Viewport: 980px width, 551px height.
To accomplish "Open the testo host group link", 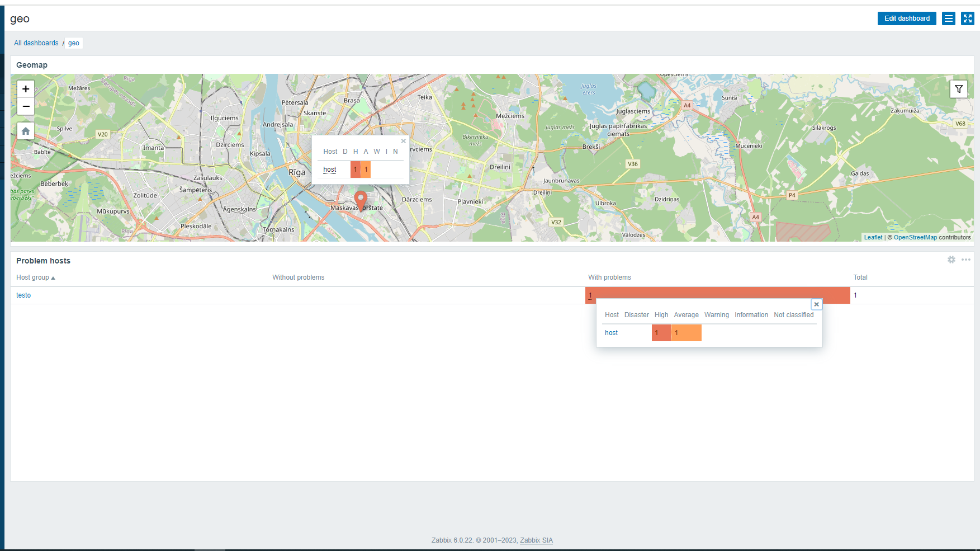I will pyautogui.click(x=23, y=295).
